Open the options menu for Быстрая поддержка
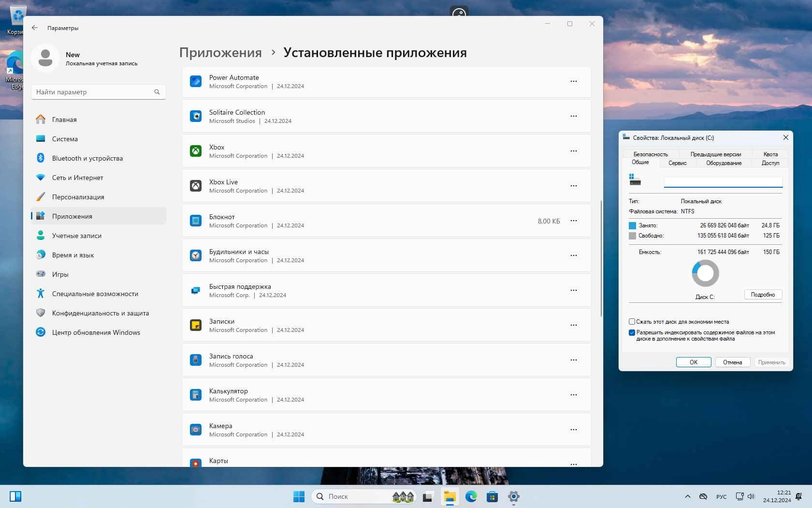This screenshot has width=812, height=508. tap(574, 290)
